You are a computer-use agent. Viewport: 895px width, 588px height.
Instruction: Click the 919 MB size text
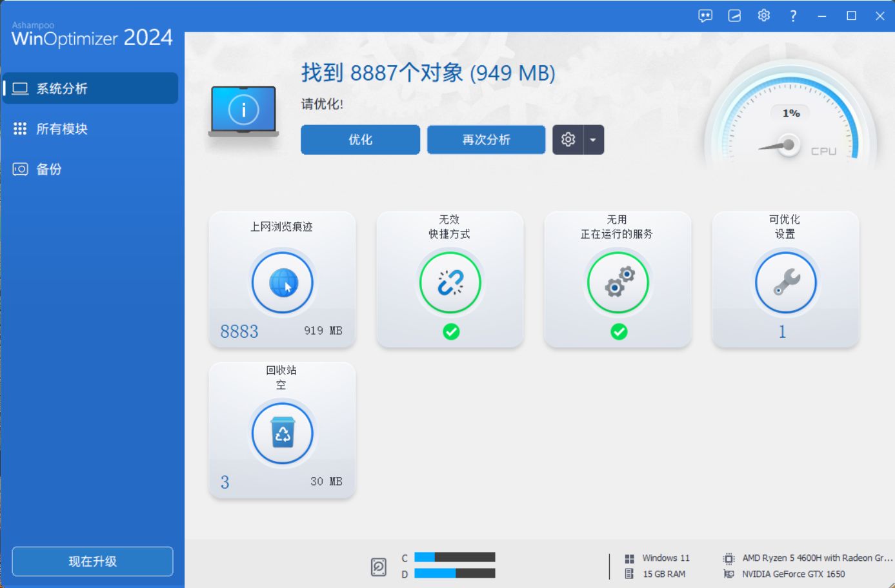click(323, 331)
